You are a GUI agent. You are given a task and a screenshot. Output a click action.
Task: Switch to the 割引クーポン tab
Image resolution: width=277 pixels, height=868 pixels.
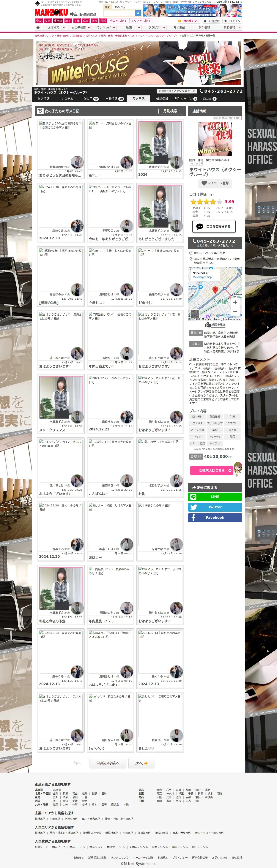[186, 99]
